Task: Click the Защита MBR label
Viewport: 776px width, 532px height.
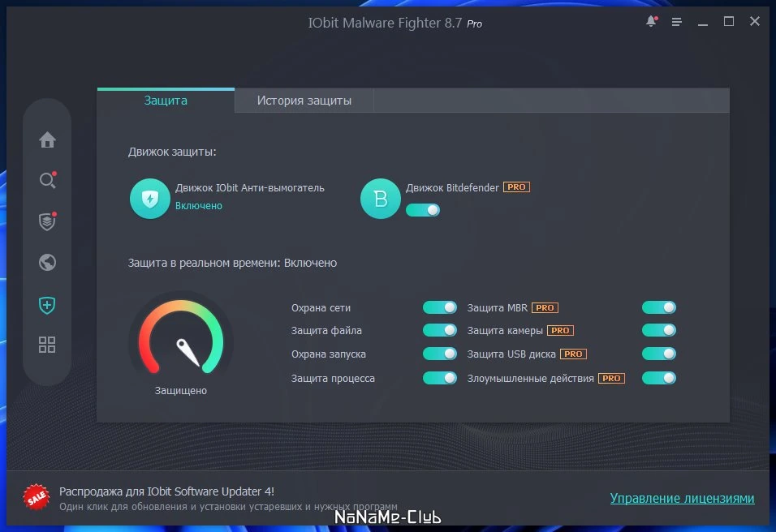Action: tap(498, 307)
